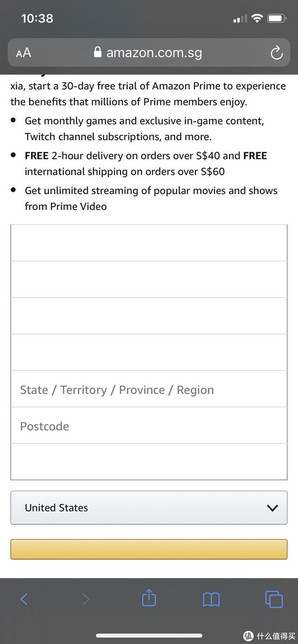
Task: Expand the United States country dropdown
Action: 149,508
